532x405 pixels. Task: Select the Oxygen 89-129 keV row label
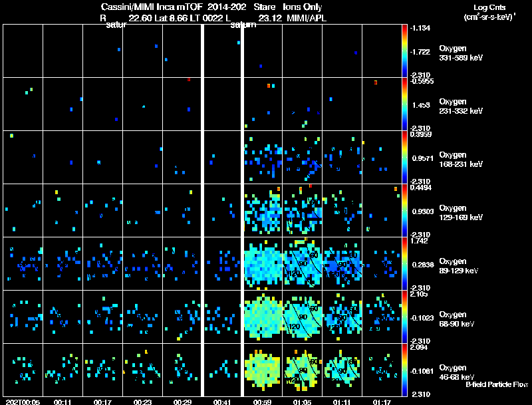coord(459,266)
